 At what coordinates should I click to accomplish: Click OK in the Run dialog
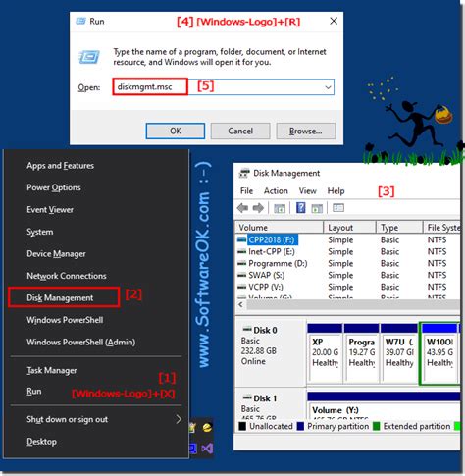(x=176, y=131)
